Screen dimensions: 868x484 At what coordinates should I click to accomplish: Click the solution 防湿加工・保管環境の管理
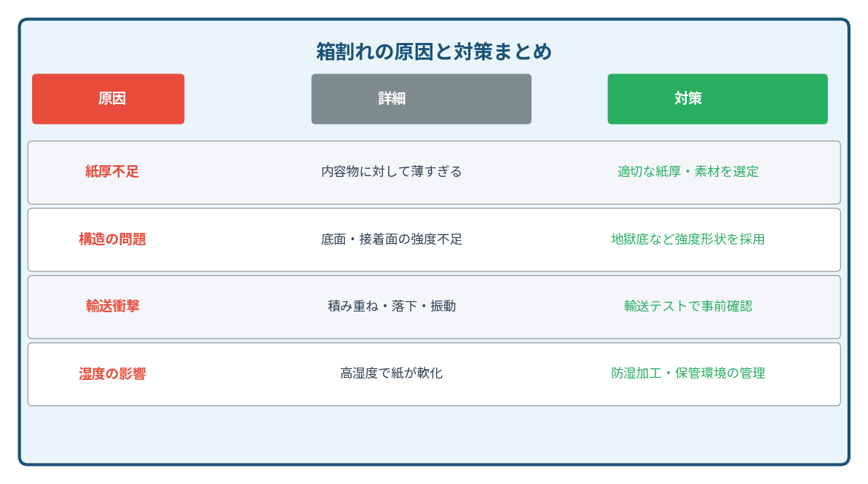click(688, 373)
